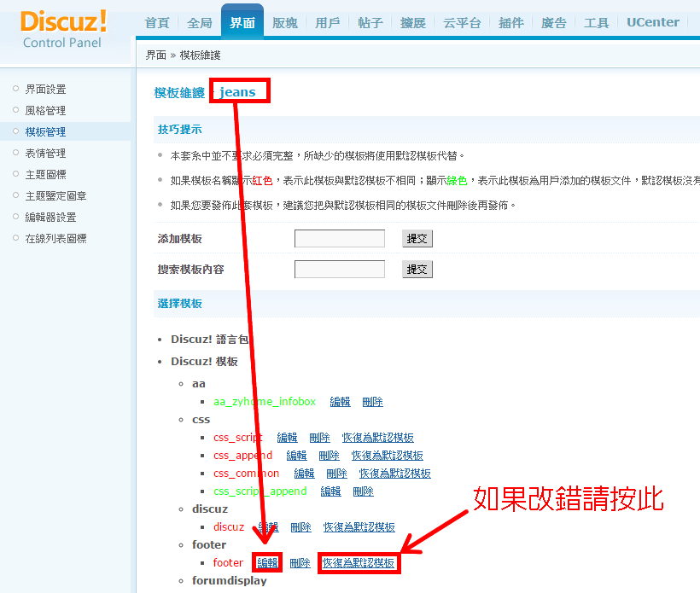700x593 pixels.
Task: Click the 模板維護 heading link
Action: point(179,93)
